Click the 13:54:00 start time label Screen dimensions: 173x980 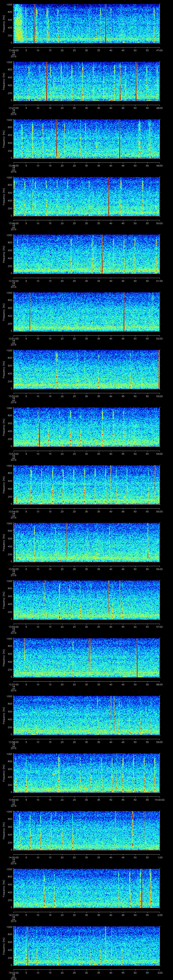pos(14,511)
